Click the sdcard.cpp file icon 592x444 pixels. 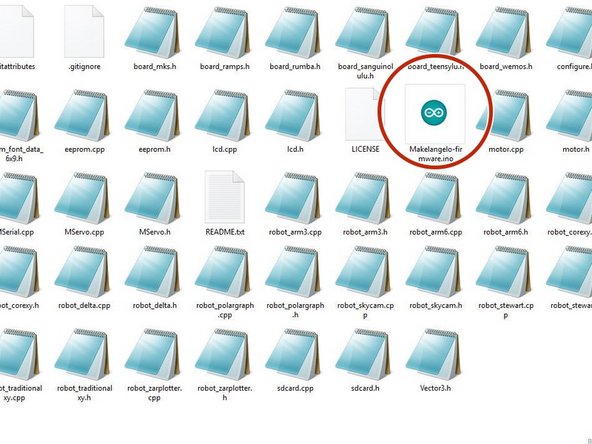(x=294, y=355)
